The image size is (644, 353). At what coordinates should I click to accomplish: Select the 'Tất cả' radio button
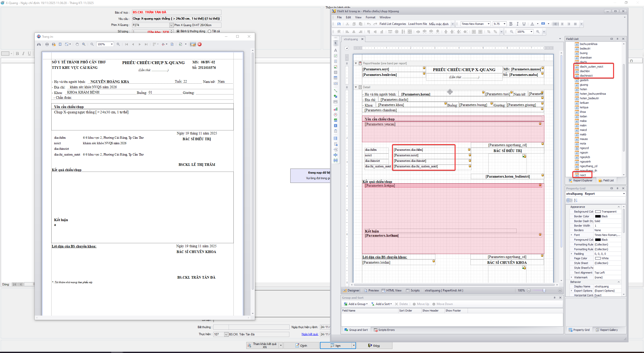(x=209, y=31)
